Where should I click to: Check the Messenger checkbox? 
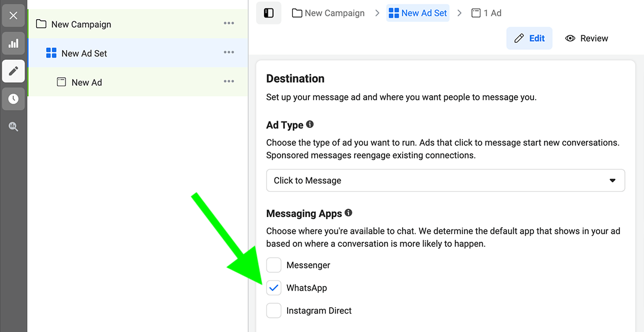(x=274, y=265)
